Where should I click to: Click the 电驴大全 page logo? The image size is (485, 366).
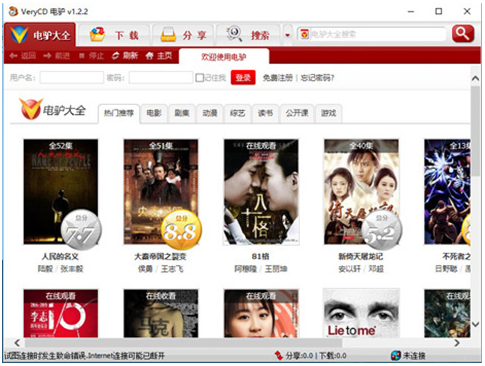[52, 109]
